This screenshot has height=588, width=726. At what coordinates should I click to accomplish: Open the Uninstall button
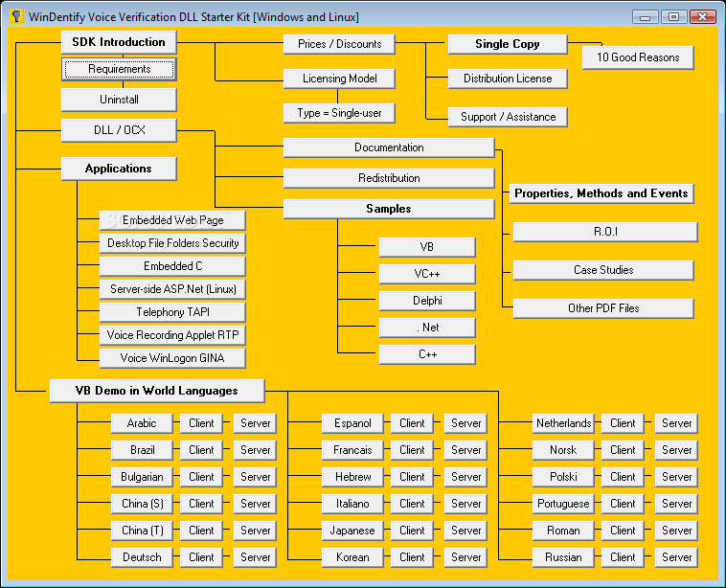[x=119, y=100]
